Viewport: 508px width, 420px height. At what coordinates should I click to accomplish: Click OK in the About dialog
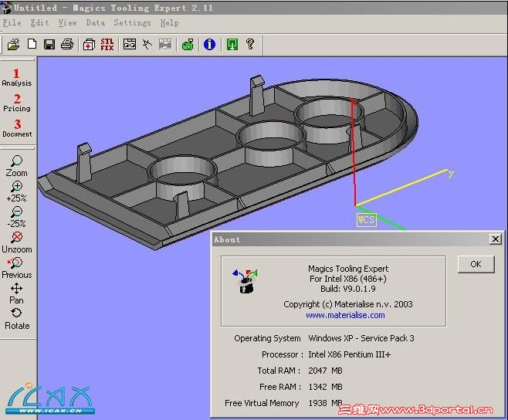tap(476, 264)
